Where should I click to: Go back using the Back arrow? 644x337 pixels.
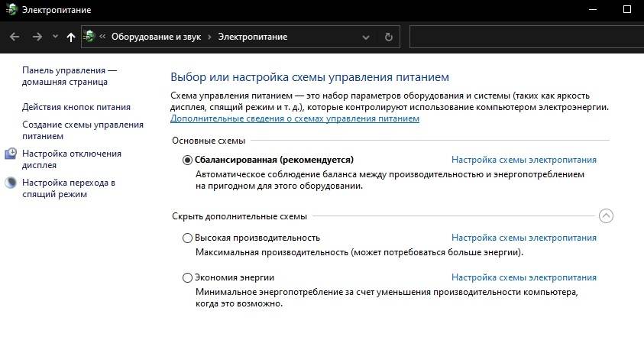pyautogui.click(x=15, y=37)
